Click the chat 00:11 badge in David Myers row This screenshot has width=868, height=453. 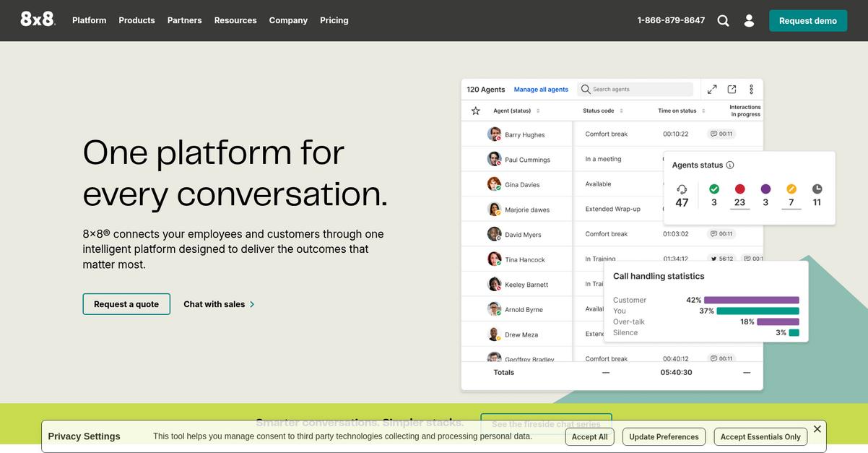(x=721, y=234)
